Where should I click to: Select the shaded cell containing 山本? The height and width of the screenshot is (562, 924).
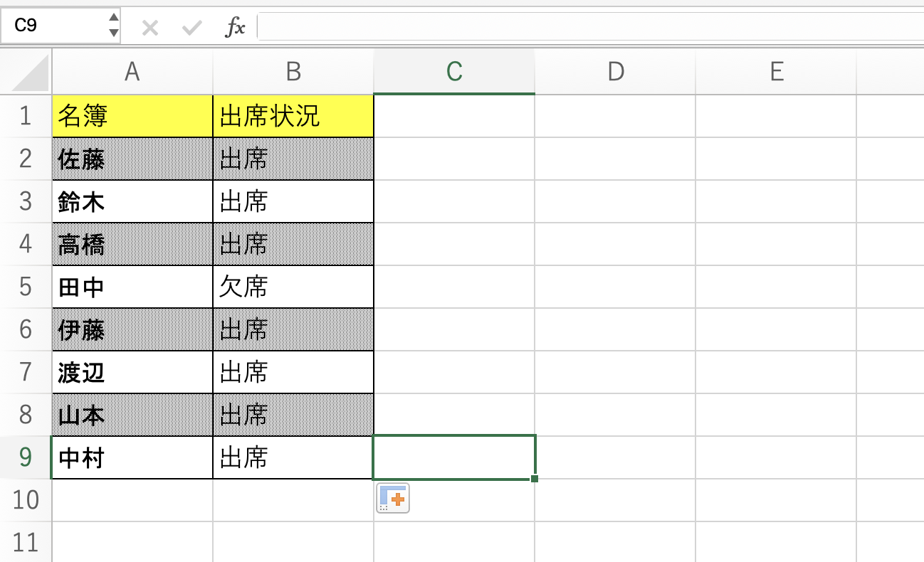[132, 414]
